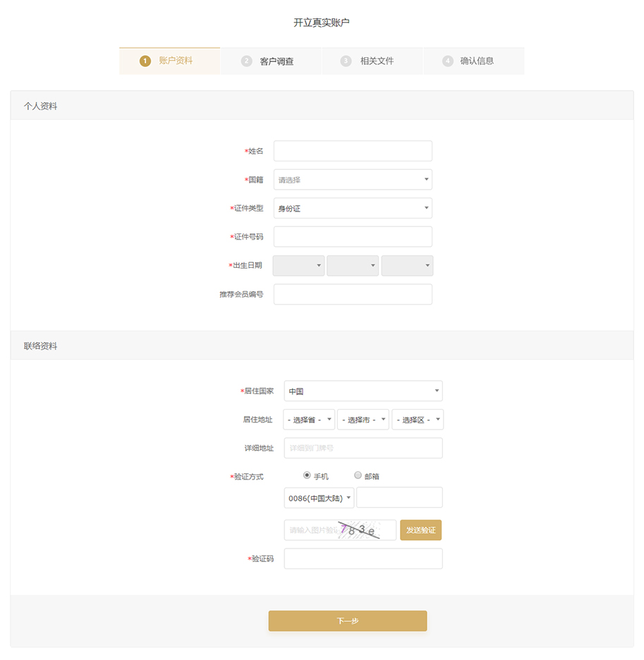644x660 pixels.
Task: Open the 国籍 请选择 dropdown
Action: click(353, 180)
